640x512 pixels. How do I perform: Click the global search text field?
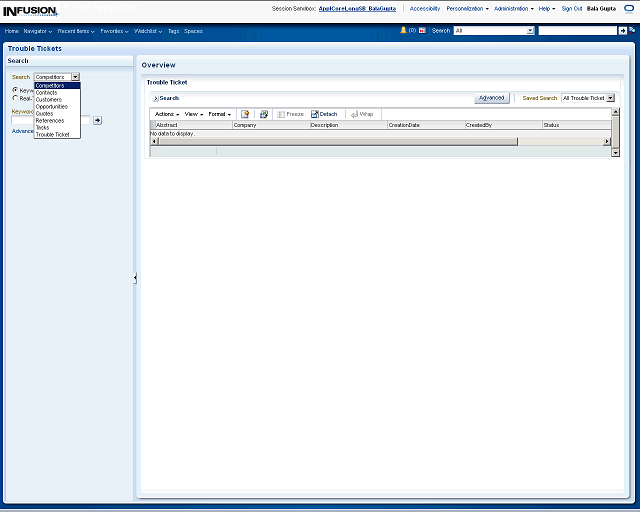click(x=578, y=31)
